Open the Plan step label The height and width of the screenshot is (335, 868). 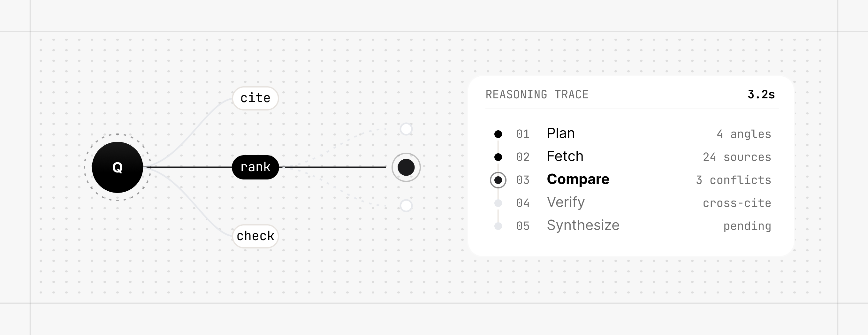tap(561, 133)
